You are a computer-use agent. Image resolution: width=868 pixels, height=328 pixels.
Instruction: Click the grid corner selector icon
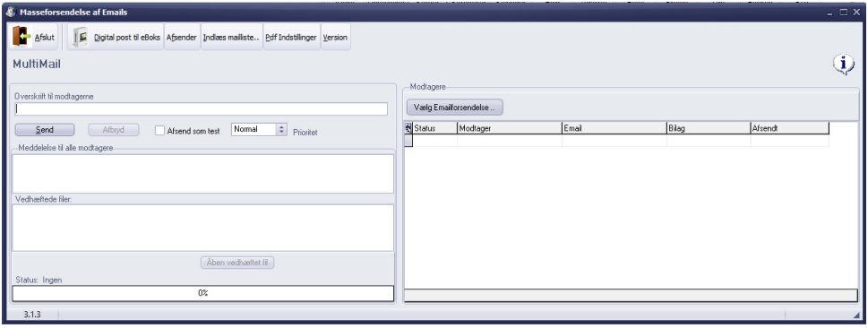(408, 128)
